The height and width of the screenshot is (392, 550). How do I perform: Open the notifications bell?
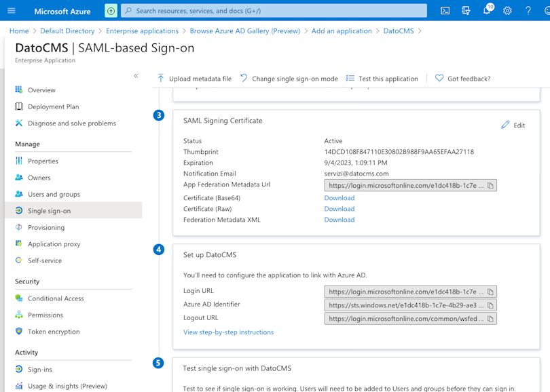[x=486, y=11]
